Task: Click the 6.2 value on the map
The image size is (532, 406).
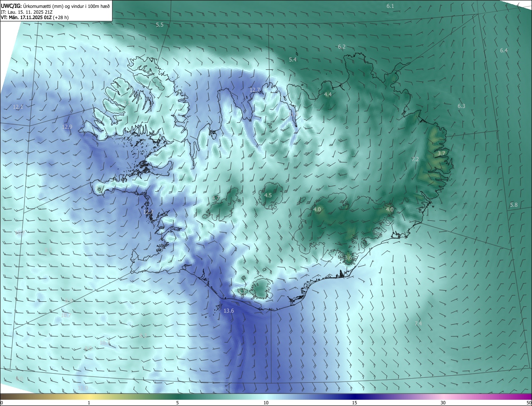Action: pos(342,47)
